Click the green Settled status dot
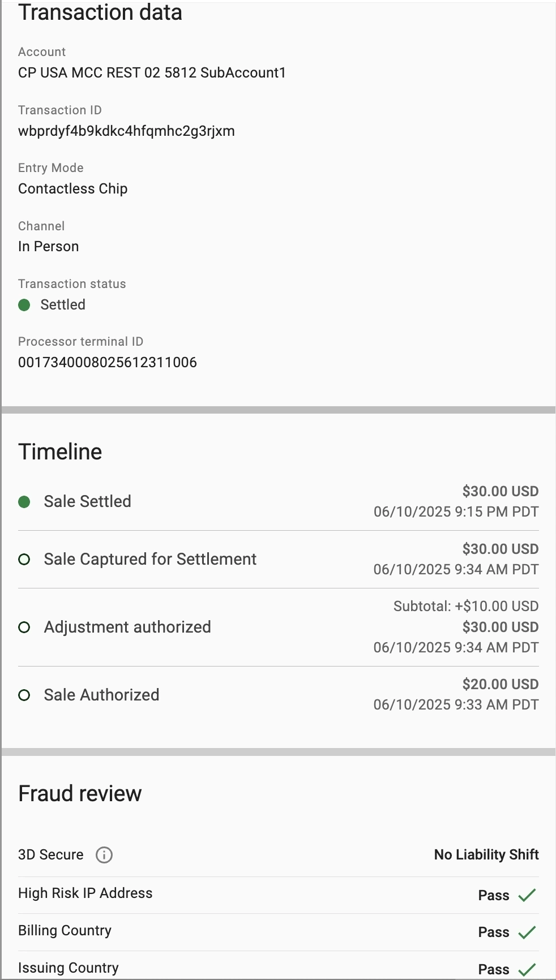 coord(24,305)
